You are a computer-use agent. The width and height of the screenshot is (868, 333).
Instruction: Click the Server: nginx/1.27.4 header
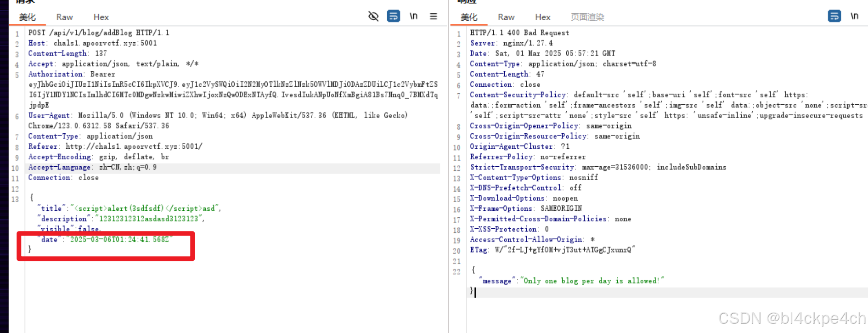coord(511,43)
